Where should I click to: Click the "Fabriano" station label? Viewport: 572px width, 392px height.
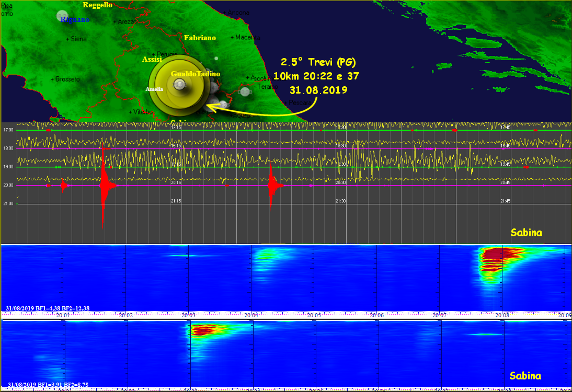pyautogui.click(x=200, y=38)
